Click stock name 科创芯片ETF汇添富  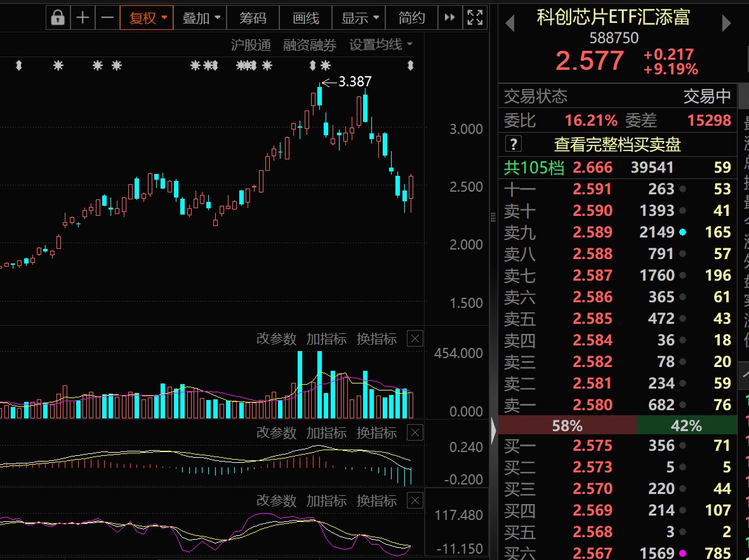[613, 17]
